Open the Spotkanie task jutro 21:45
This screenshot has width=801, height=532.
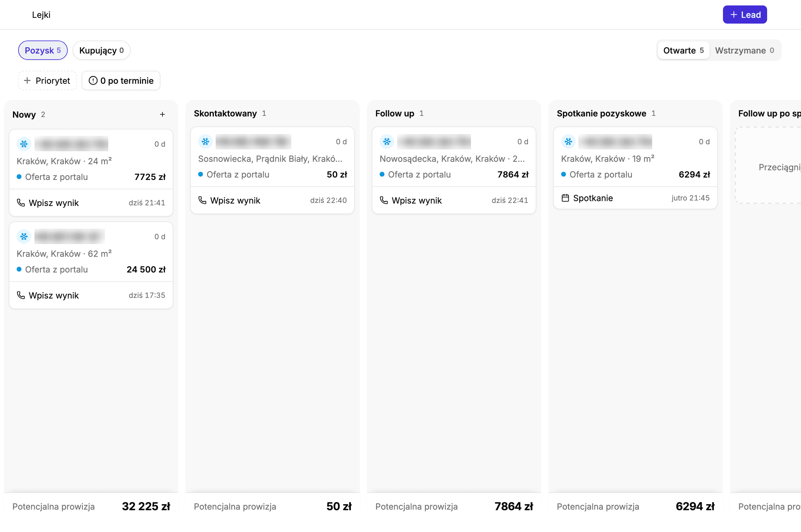pyautogui.click(x=636, y=198)
